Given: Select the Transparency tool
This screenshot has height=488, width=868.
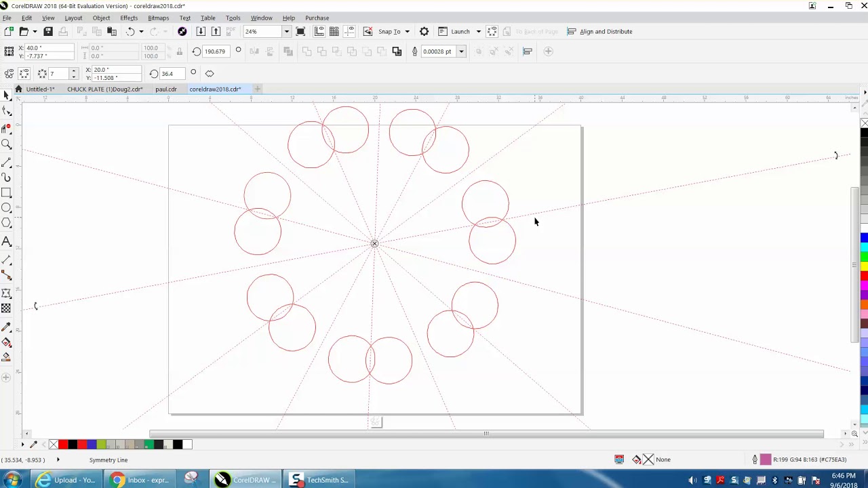Looking at the screenshot, I should tap(7, 308).
